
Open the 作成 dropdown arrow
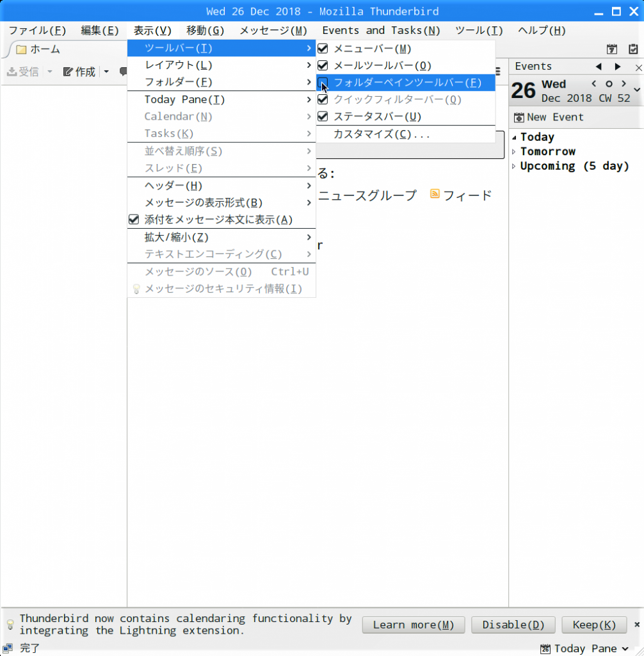tap(106, 72)
